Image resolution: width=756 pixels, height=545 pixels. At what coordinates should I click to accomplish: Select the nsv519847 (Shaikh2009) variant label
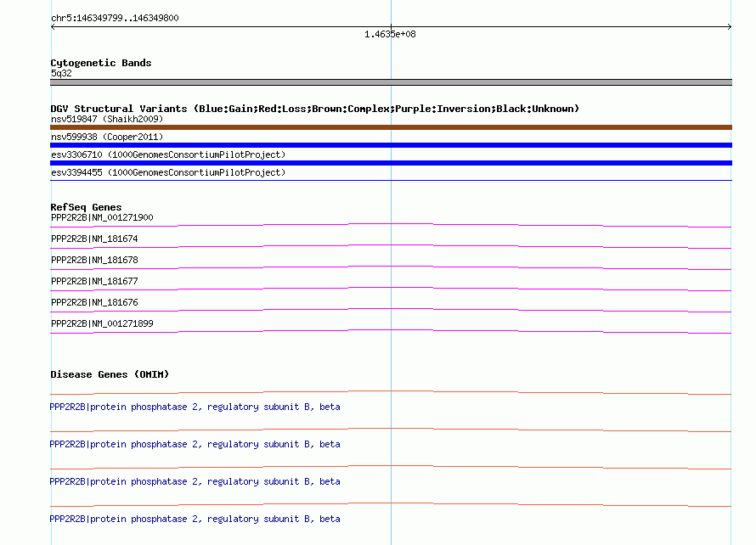tap(107, 119)
